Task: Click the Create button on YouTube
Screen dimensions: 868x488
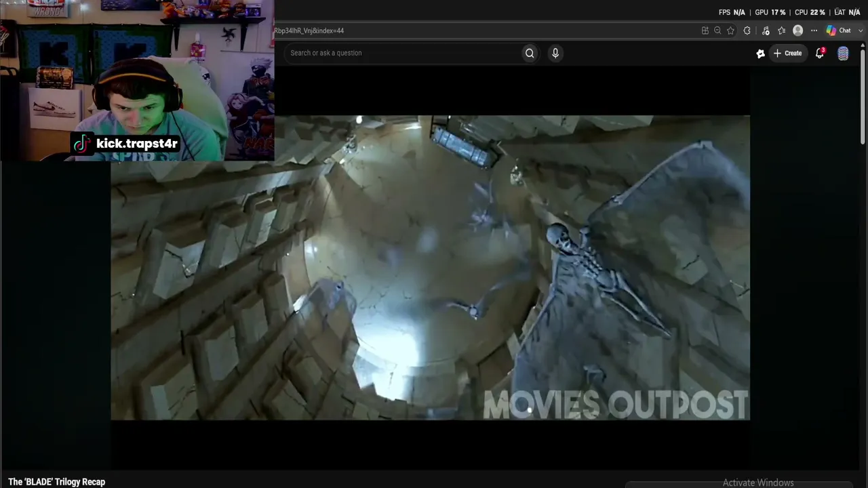Action: coord(788,53)
